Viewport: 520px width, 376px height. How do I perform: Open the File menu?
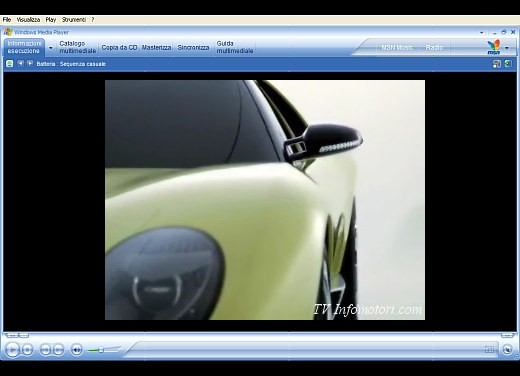tap(7, 20)
